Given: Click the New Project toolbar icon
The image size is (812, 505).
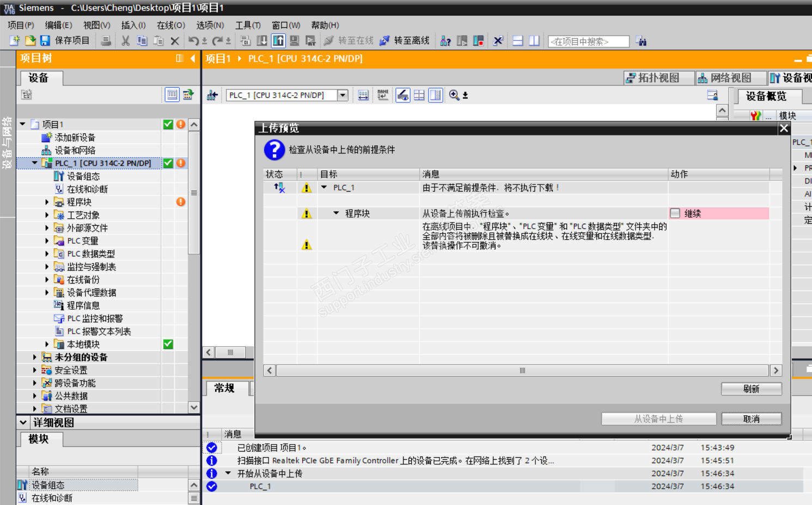Looking at the screenshot, I should pos(15,41).
